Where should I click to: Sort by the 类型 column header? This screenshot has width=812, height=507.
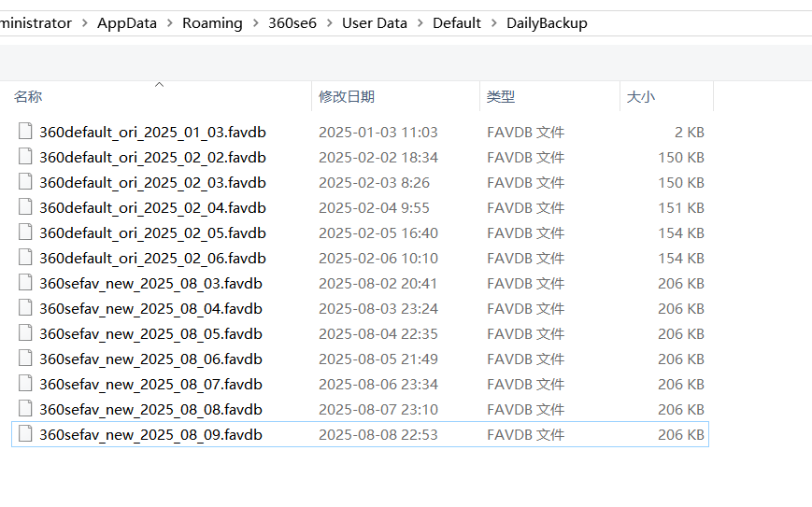pos(501,97)
